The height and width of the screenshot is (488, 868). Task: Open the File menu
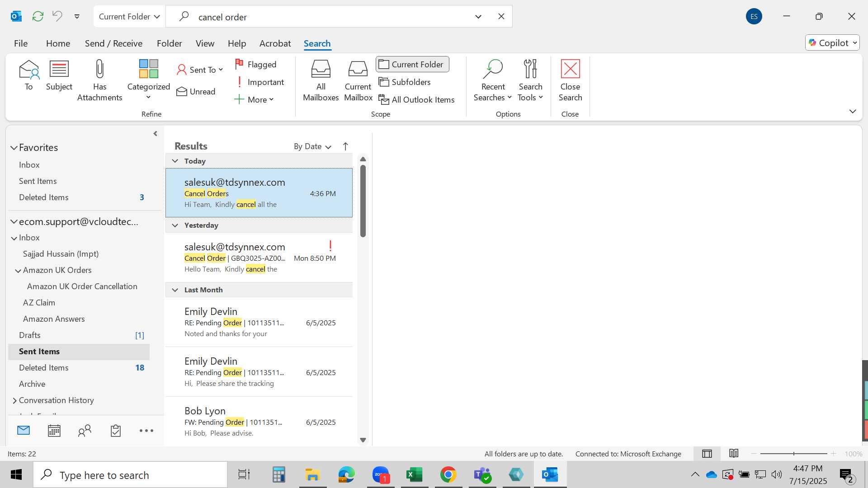[21, 43]
